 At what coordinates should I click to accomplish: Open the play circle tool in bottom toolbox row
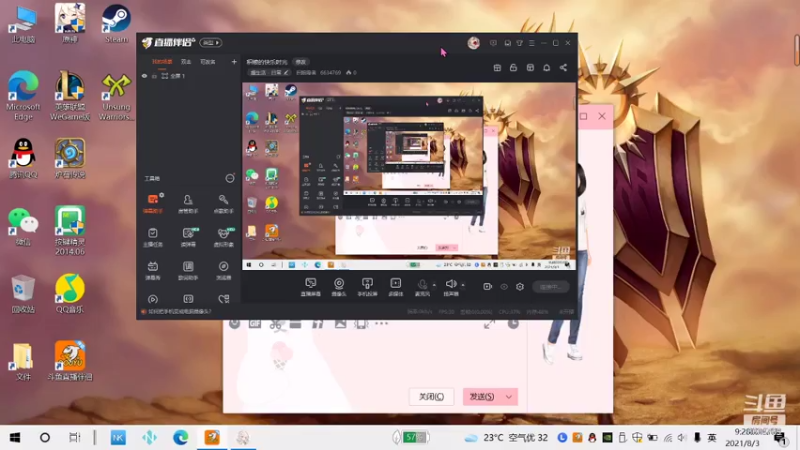tap(153, 299)
